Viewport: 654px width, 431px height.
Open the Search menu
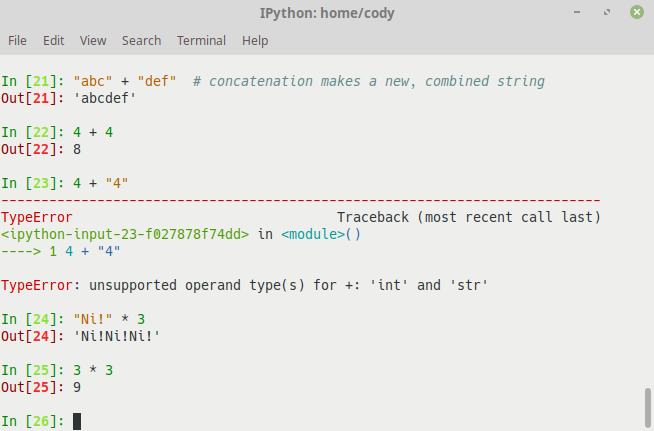(x=141, y=41)
